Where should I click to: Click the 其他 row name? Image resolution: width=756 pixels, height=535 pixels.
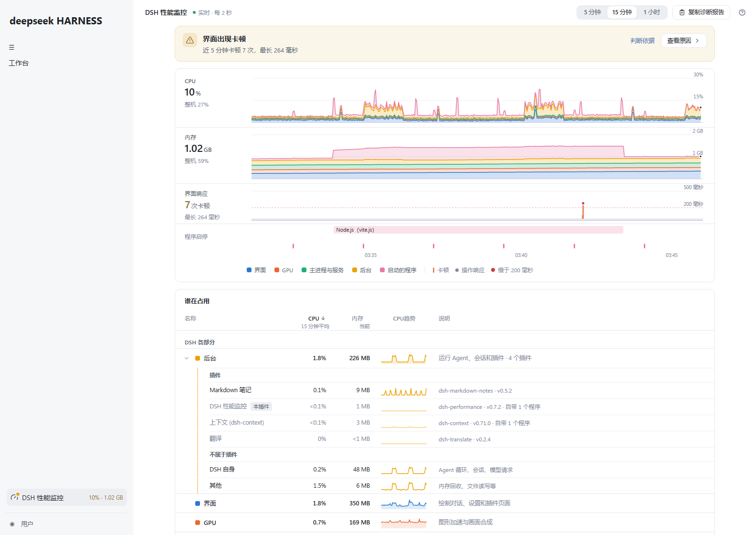pyautogui.click(x=216, y=485)
